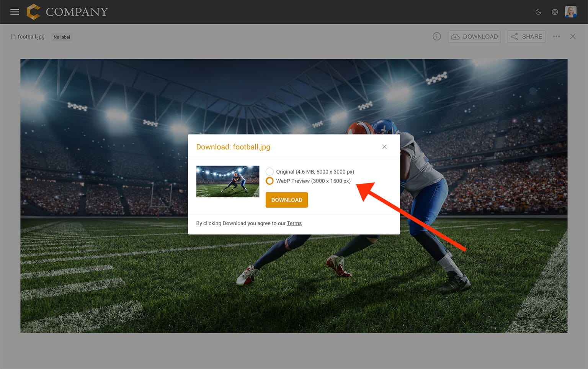The height and width of the screenshot is (369, 588).
Task: Open the Terms link
Action: pos(294,223)
